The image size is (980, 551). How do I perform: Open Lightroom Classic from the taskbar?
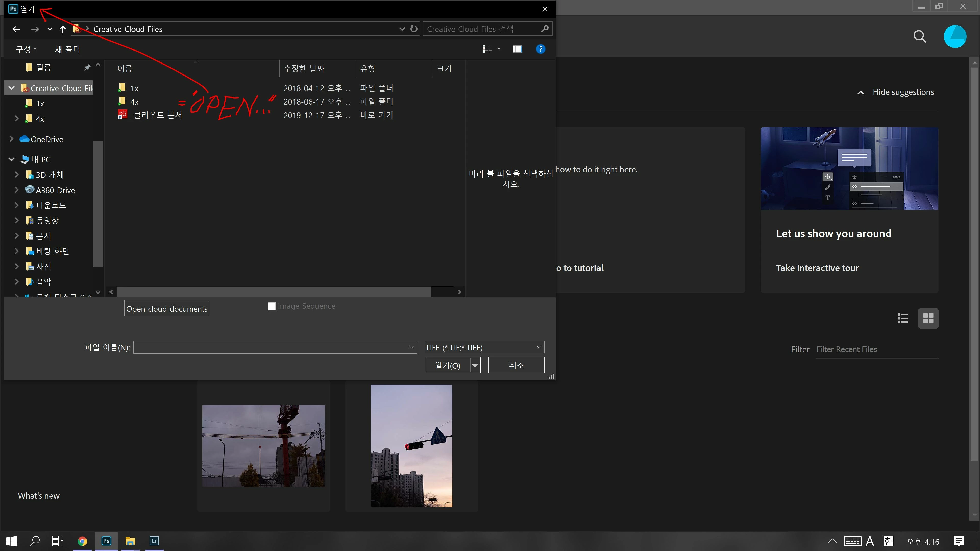click(154, 541)
